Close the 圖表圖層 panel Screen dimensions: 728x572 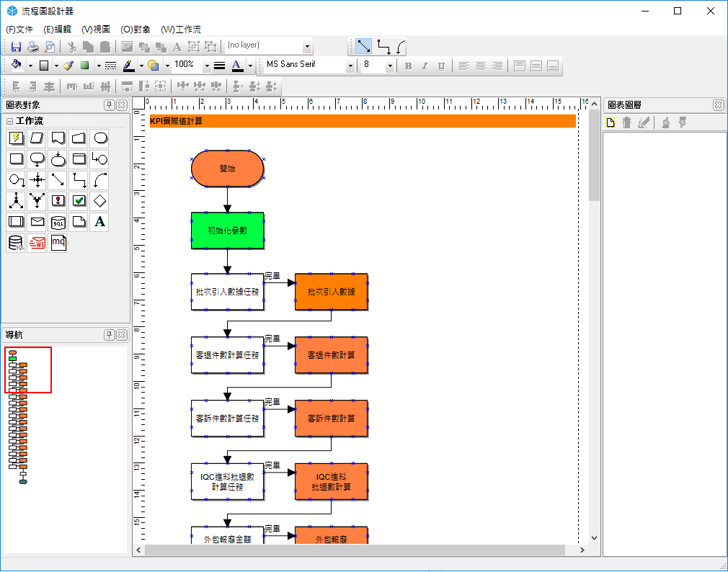click(x=718, y=105)
